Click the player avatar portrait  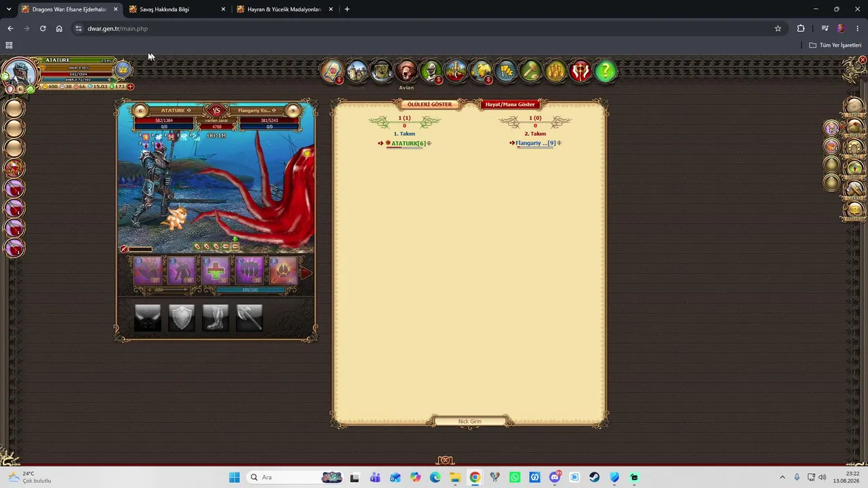pos(20,72)
